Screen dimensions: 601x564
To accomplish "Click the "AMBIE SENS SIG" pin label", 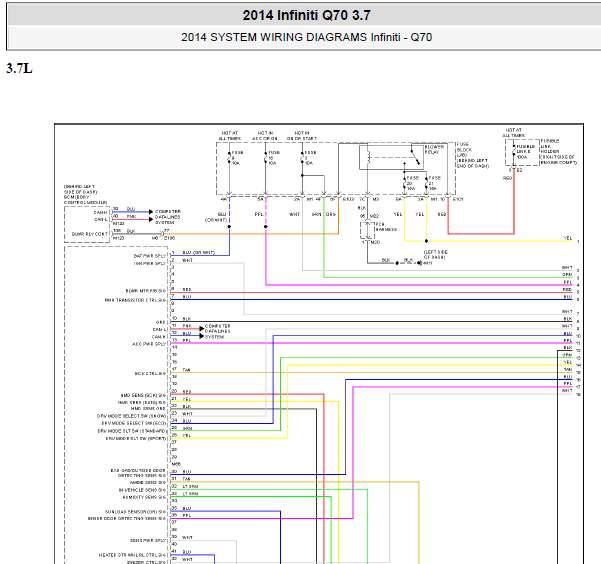I will coord(148,482).
